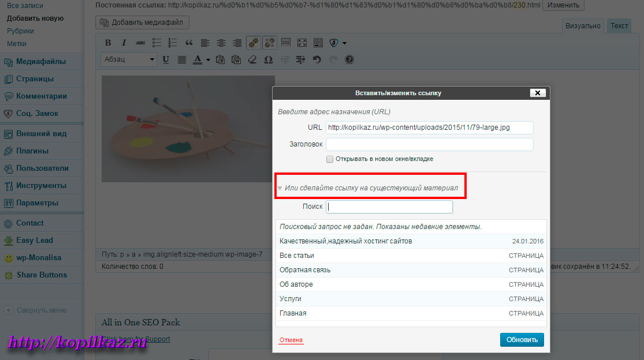This screenshot has width=644, height=360.
Task: Align text to the right
Action: click(x=237, y=43)
